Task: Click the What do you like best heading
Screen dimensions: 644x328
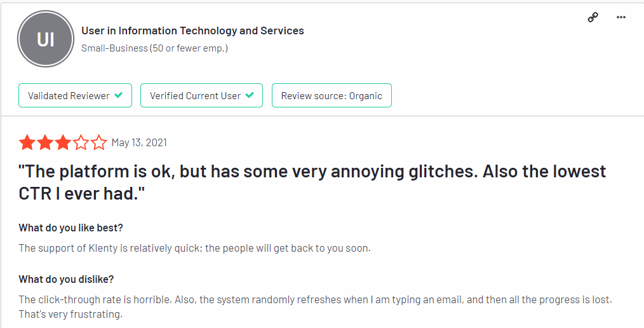Action: (70, 228)
